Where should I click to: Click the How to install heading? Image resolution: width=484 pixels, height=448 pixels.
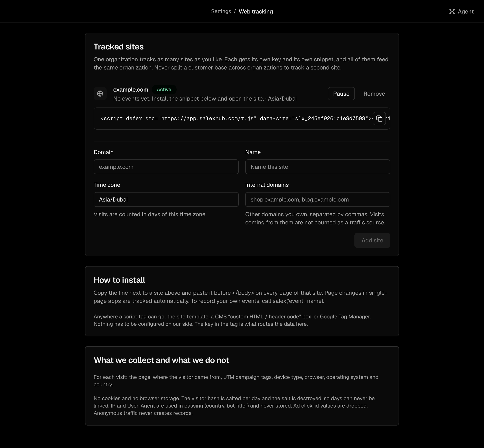point(119,280)
